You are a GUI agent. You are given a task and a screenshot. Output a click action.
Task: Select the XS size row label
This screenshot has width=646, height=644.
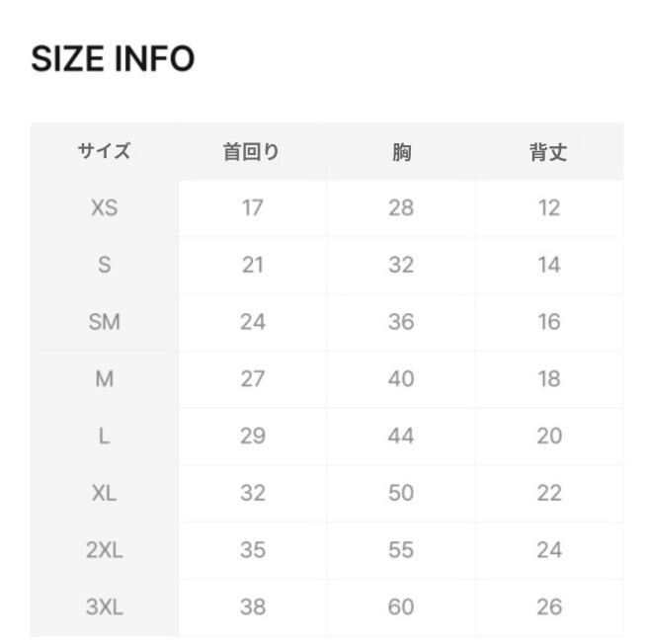pyautogui.click(x=104, y=208)
